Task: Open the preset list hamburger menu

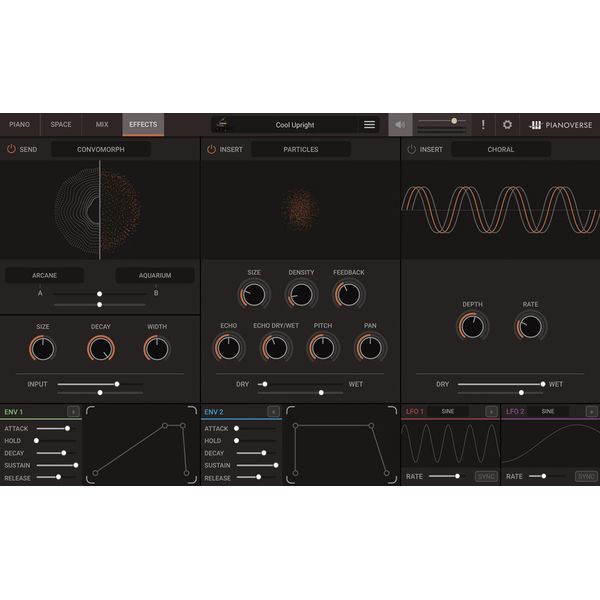Action: click(369, 125)
